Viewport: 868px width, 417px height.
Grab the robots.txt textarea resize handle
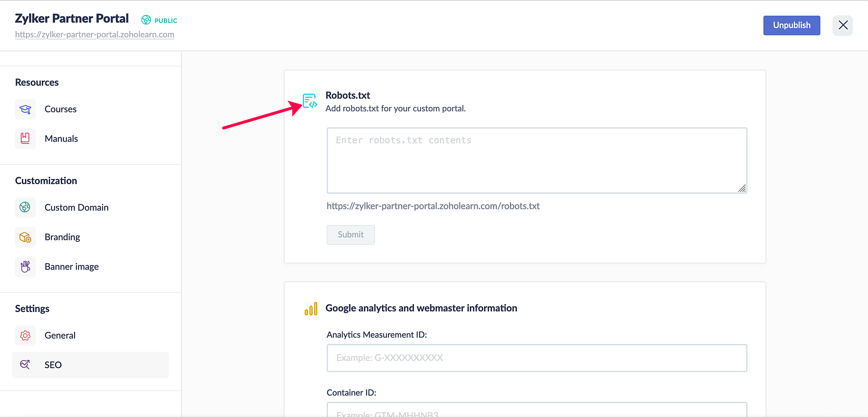pyautogui.click(x=742, y=189)
